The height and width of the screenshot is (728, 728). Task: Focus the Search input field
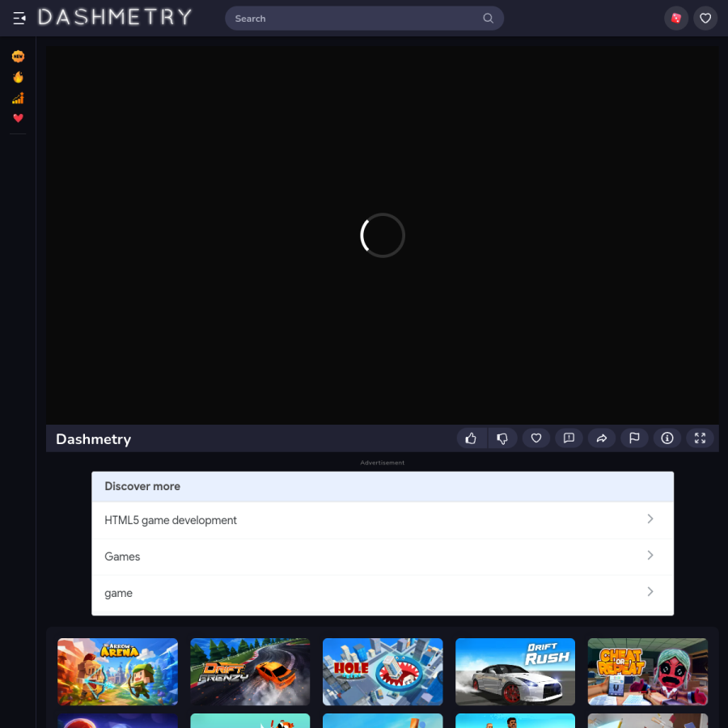click(x=364, y=19)
